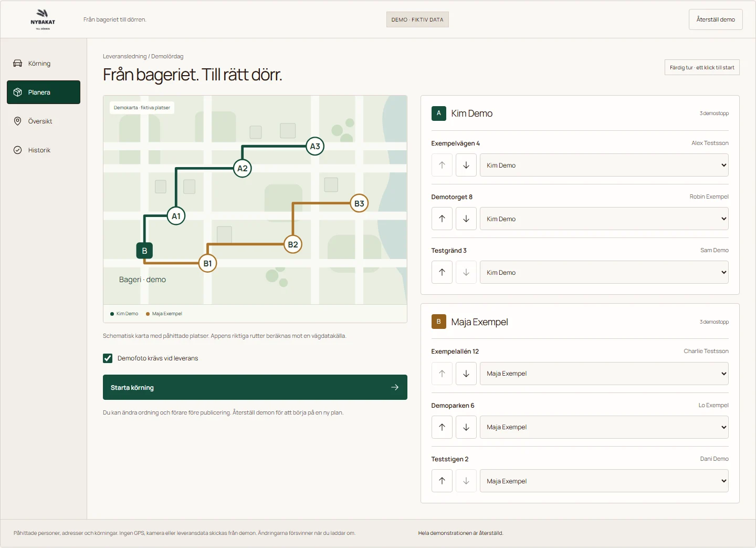
Task: Select map marker B1
Action: 208,263
